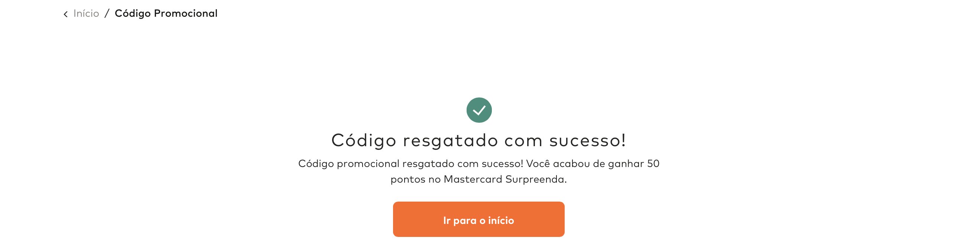
Task: Click the Ir para o início button
Action: point(478,219)
